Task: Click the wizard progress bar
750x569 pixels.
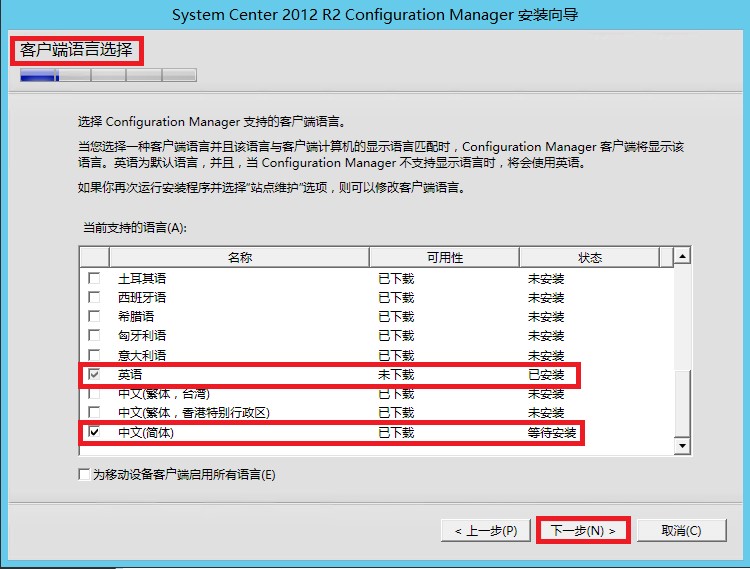Action: [x=108, y=75]
